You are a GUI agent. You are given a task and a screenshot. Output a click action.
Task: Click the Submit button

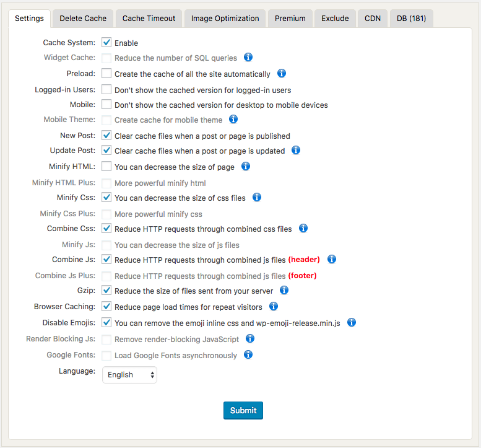(x=243, y=410)
